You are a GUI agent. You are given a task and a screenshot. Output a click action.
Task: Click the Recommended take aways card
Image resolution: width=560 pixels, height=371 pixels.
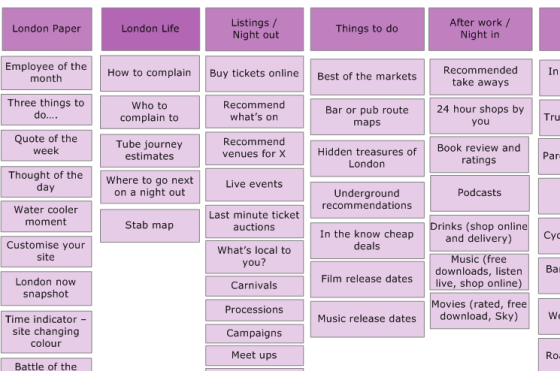481,77
